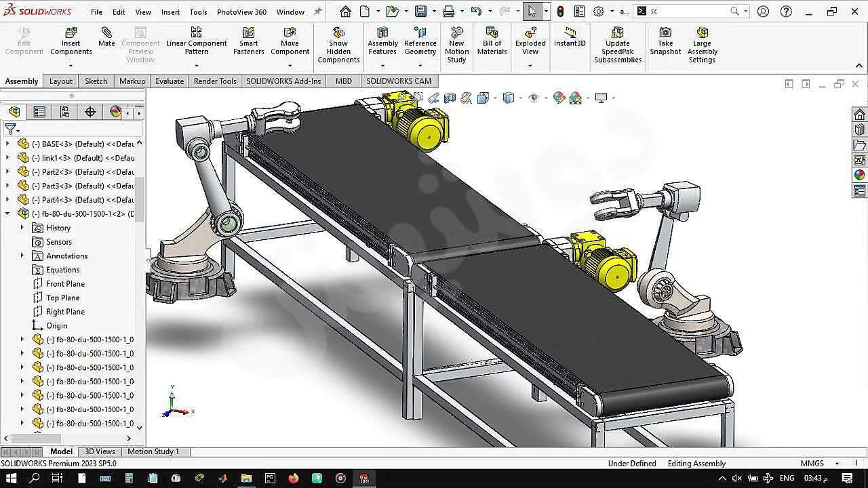Create a New Motion Study

pos(457,45)
